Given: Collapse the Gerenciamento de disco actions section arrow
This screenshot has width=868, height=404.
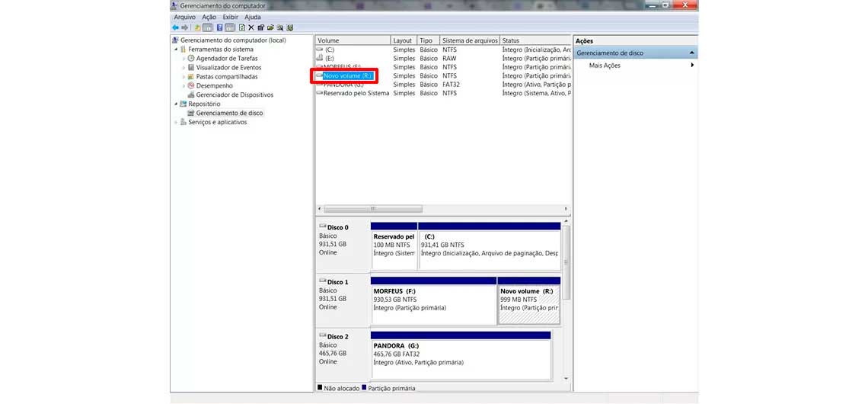Looking at the screenshot, I should tap(691, 53).
